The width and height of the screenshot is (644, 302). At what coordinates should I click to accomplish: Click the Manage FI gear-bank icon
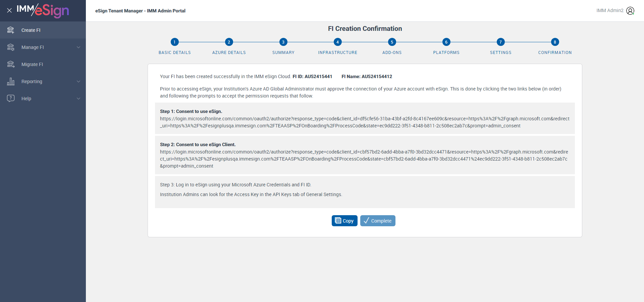click(11, 47)
